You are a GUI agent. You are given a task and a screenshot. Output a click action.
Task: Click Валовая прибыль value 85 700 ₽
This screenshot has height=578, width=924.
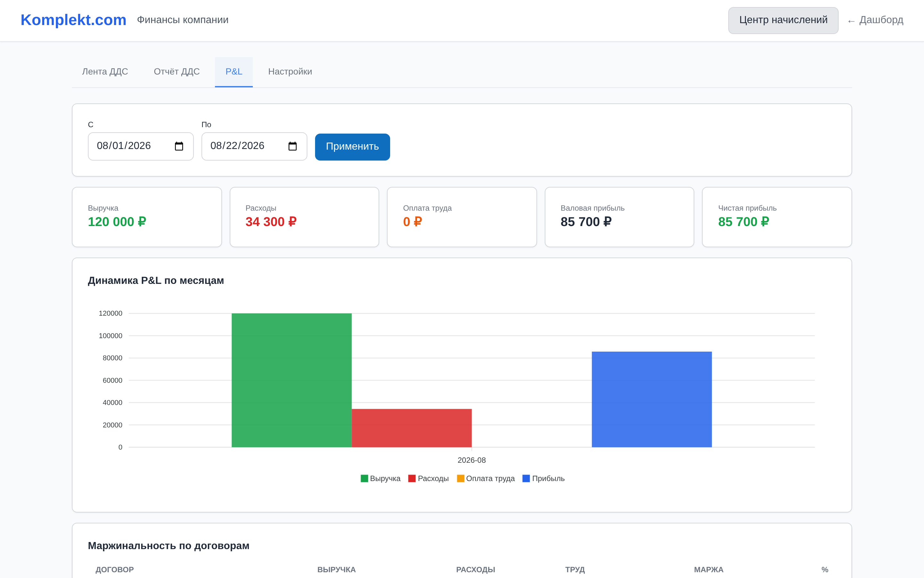[586, 222]
